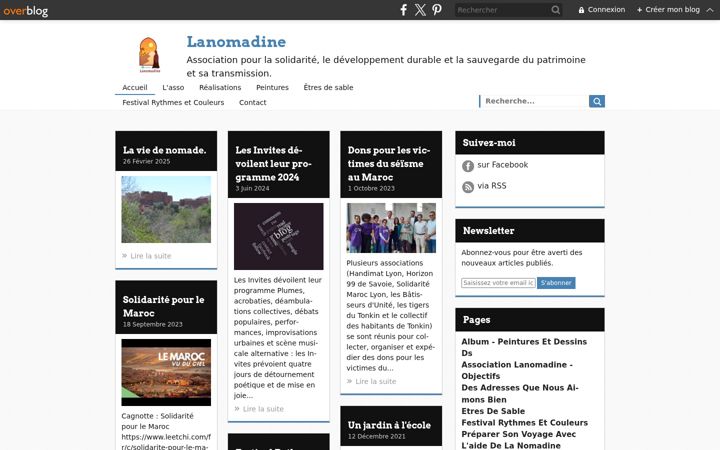Click the RSS circle icon under Suivez-moi
720x450 pixels.
click(468, 187)
